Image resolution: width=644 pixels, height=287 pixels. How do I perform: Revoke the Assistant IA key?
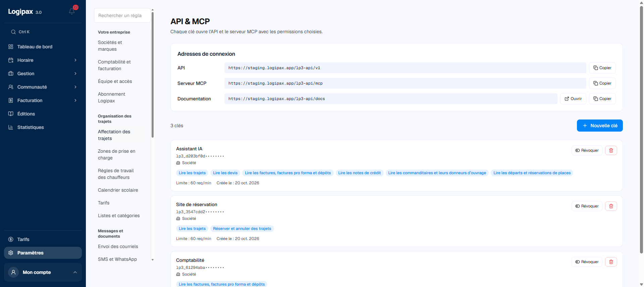coord(587,150)
